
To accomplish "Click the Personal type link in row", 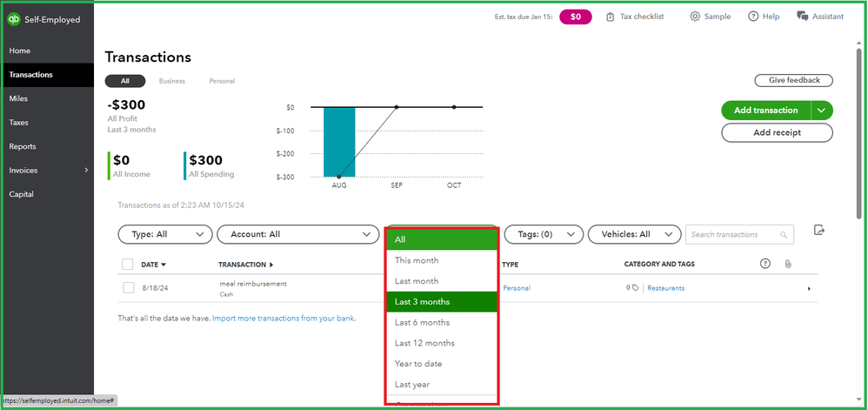I will (517, 288).
